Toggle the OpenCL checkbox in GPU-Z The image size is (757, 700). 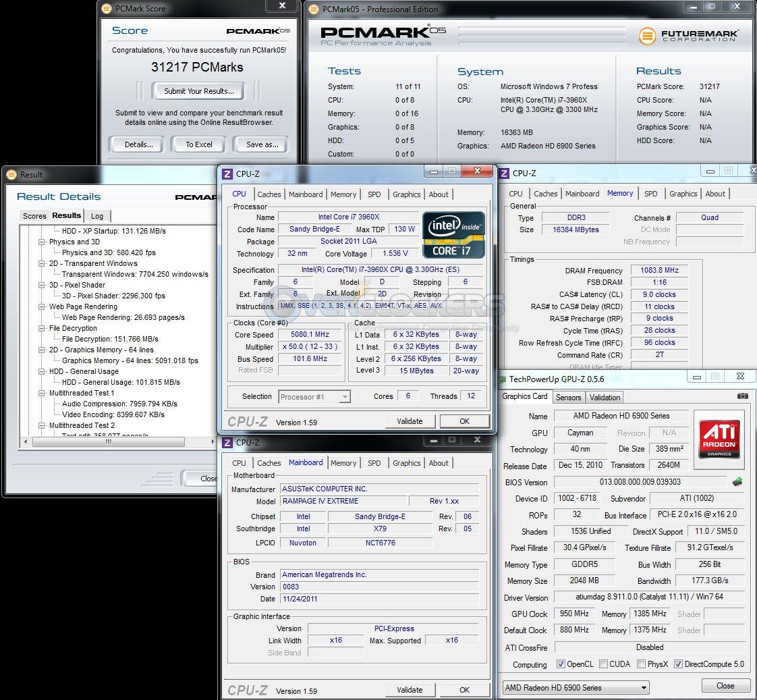(561, 664)
